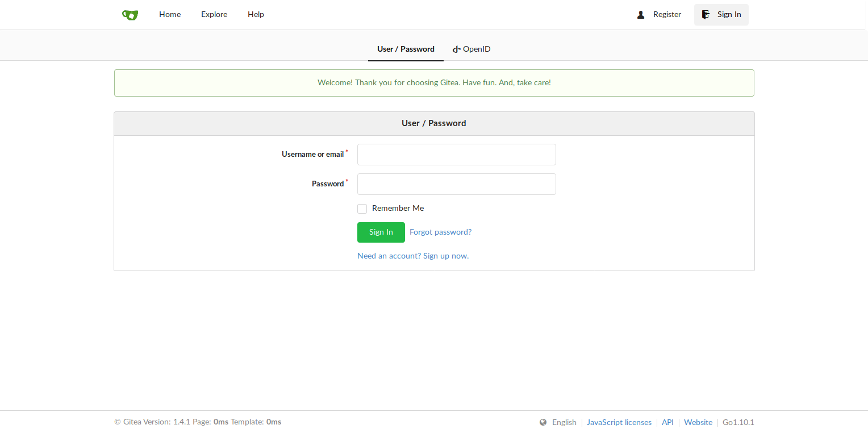Tick the Remember Me checkbox
The width and height of the screenshot is (868, 433).
[x=362, y=209]
